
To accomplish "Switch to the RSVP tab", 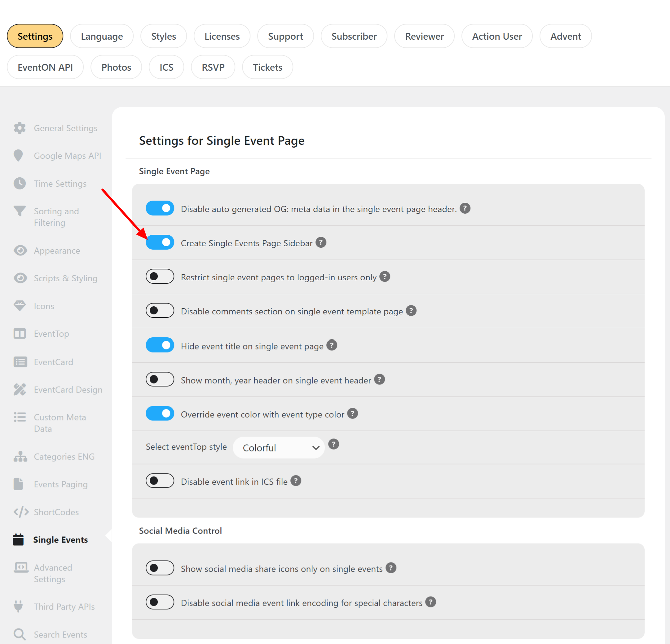I will (213, 67).
